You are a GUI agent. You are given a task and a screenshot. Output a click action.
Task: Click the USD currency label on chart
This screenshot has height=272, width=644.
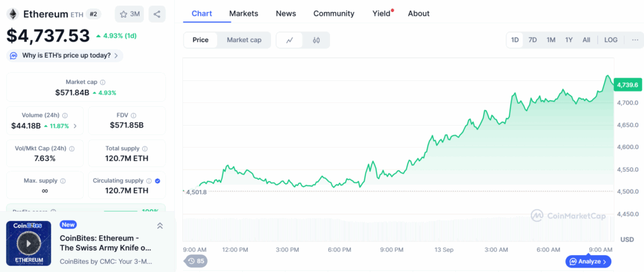pyautogui.click(x=627, y=239)
